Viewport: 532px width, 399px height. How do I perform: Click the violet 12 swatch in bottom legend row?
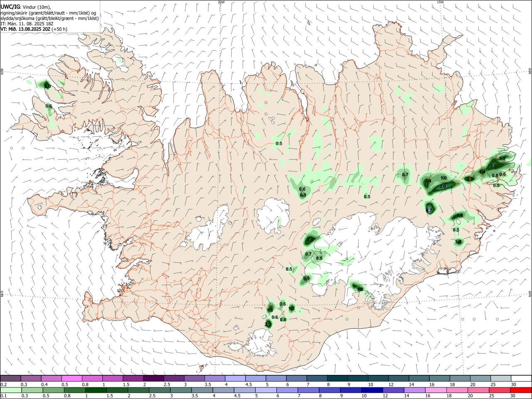[393, 390]
